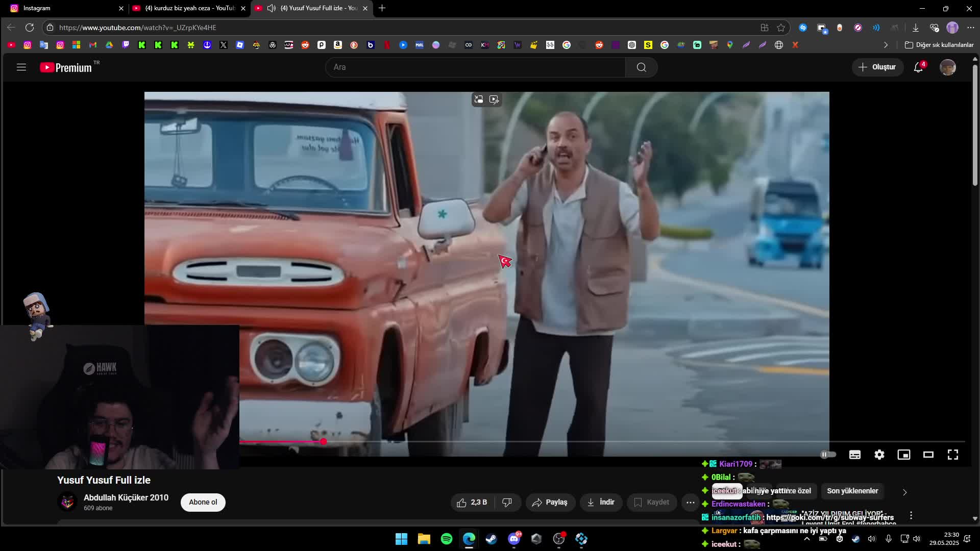Select the Son yüklenenler chip
Viewport: 980px width, 551px height.
pyautogui.click(x=852, y=491)
